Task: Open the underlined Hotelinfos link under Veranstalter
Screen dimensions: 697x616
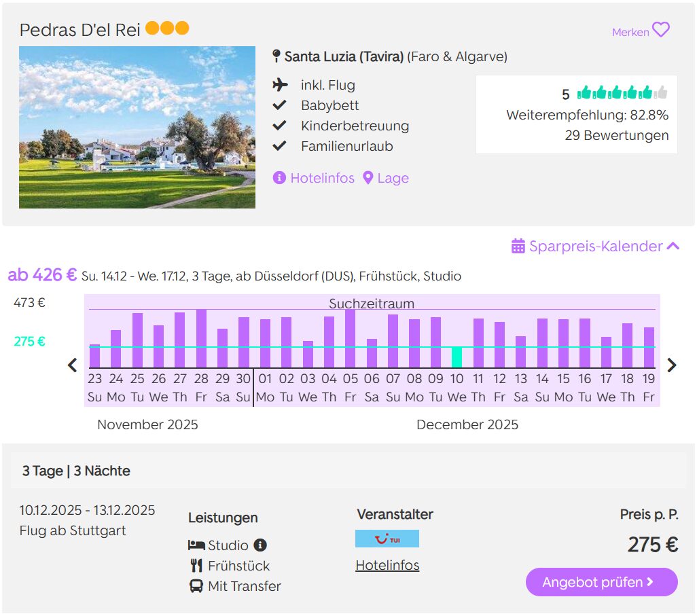Action: [387, 565]
